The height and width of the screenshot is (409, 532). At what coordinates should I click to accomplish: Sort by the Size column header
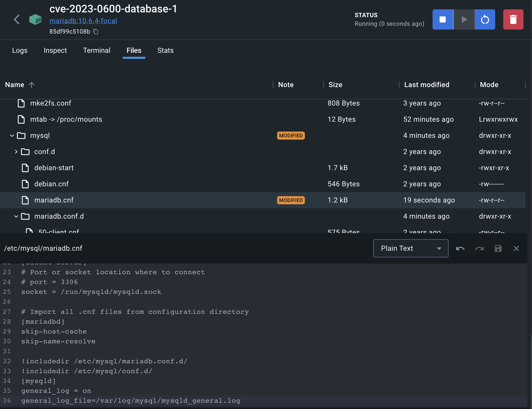pos(335,85)
